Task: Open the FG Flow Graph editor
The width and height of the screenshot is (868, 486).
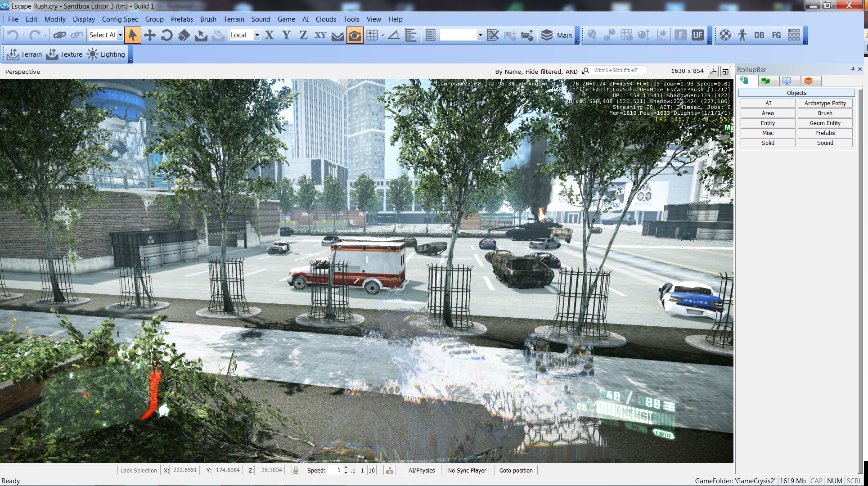Action: point(777,35)
